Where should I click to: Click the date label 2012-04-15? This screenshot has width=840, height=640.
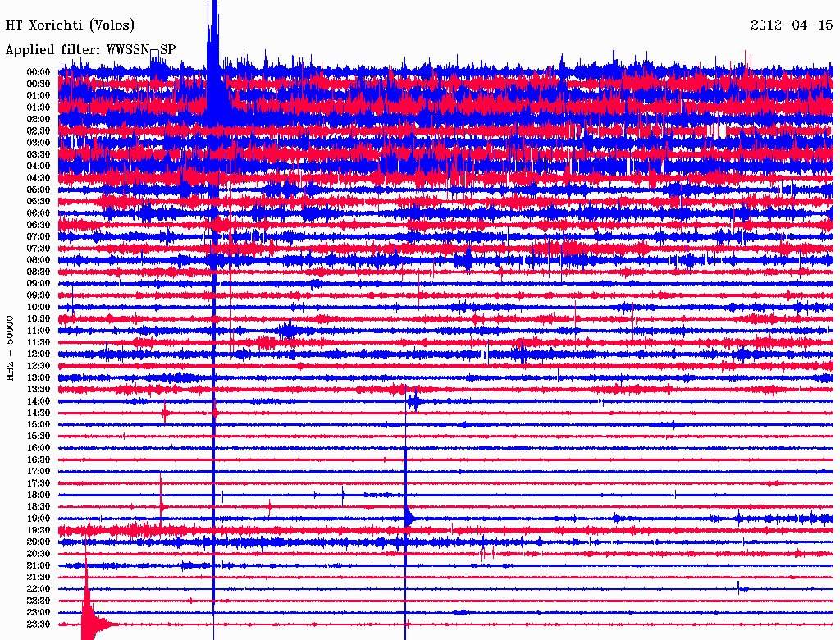(792, 25)
